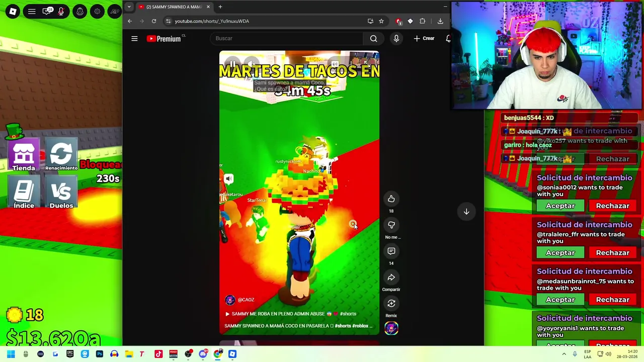
Task: Remix this Short
Action: (x=391, y=304)
